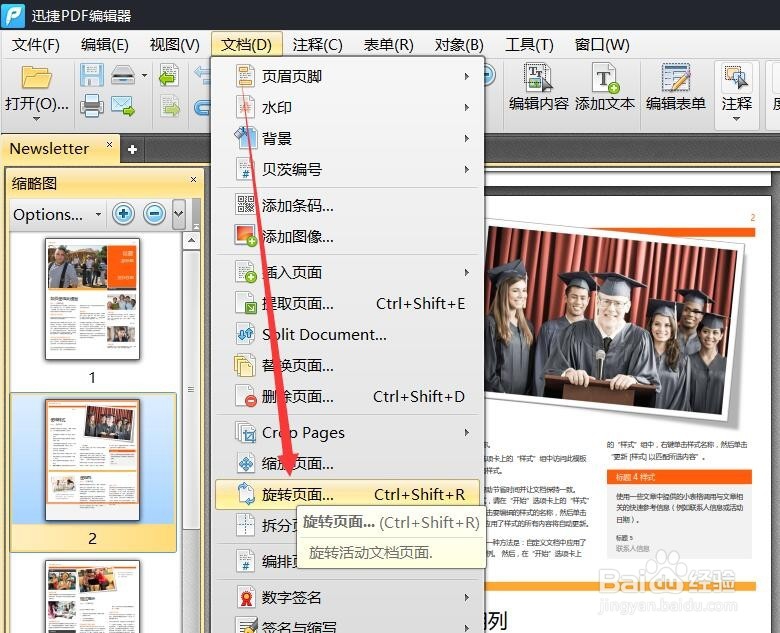Select page 3 thumbnail
Screen dimensions: 780x633
point(92,596)
